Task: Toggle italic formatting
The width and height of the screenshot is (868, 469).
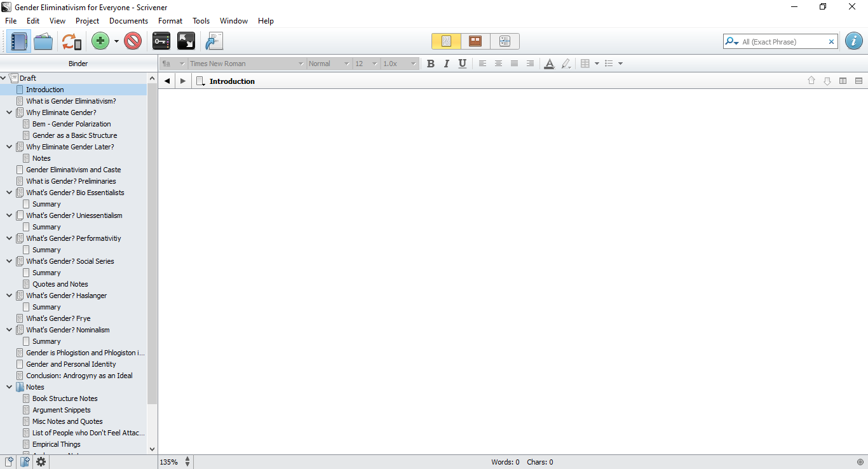Action: tap(446, 64)
